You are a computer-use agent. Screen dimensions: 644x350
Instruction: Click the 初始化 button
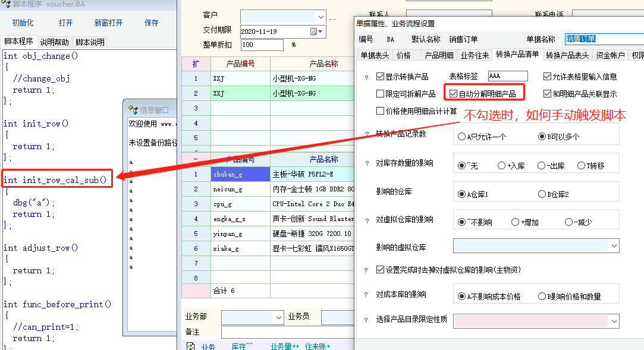point(23,23)
